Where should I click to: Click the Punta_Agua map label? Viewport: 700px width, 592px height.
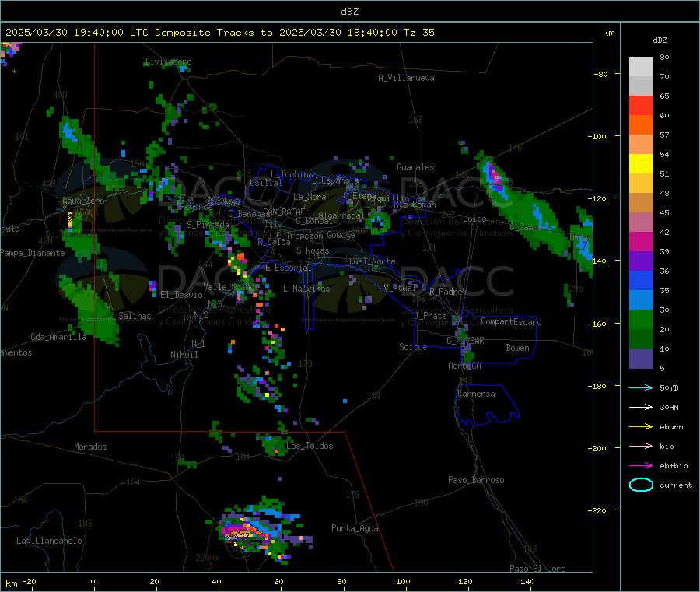[x=355, y=528]
